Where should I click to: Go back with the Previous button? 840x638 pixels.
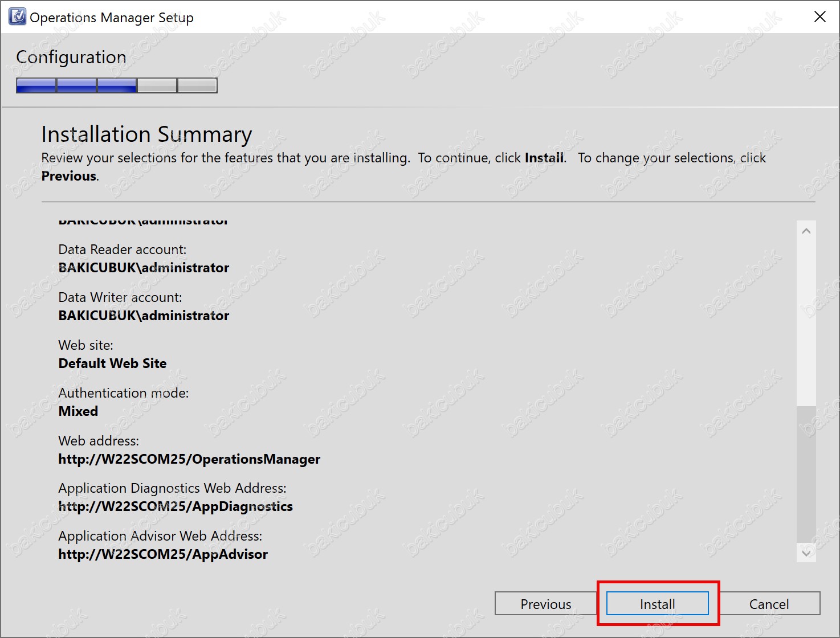[545, 604]
